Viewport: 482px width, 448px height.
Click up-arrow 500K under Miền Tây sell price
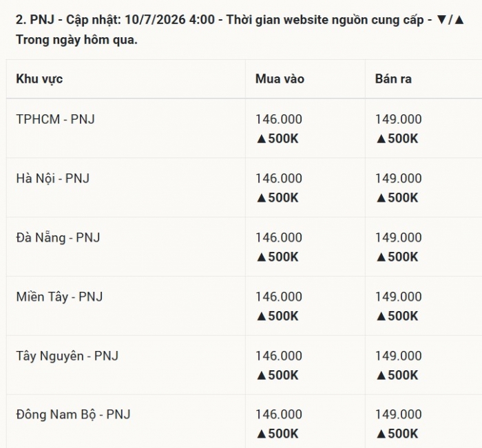(x=397, y=316)
